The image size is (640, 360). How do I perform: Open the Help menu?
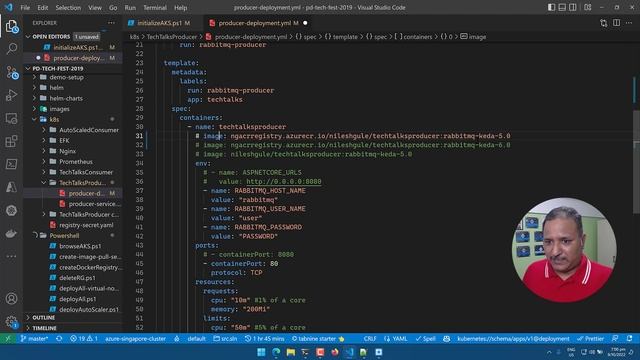(x=180, y=8)
